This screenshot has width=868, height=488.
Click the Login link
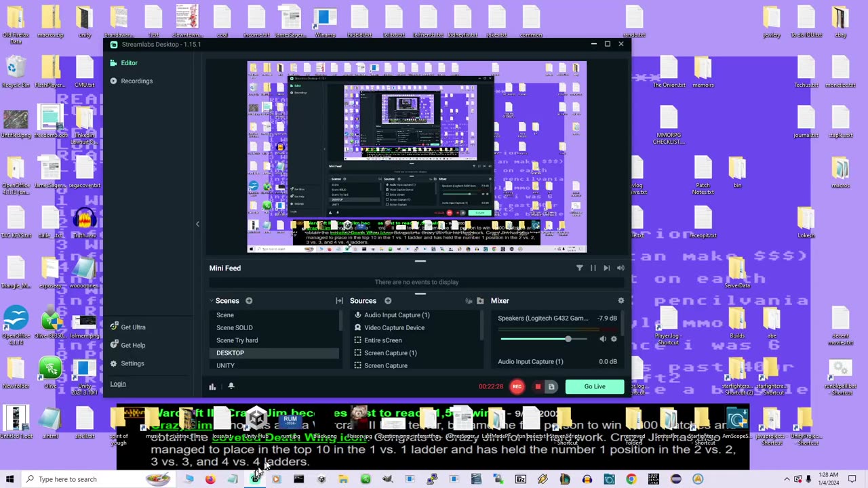point(118,384)
